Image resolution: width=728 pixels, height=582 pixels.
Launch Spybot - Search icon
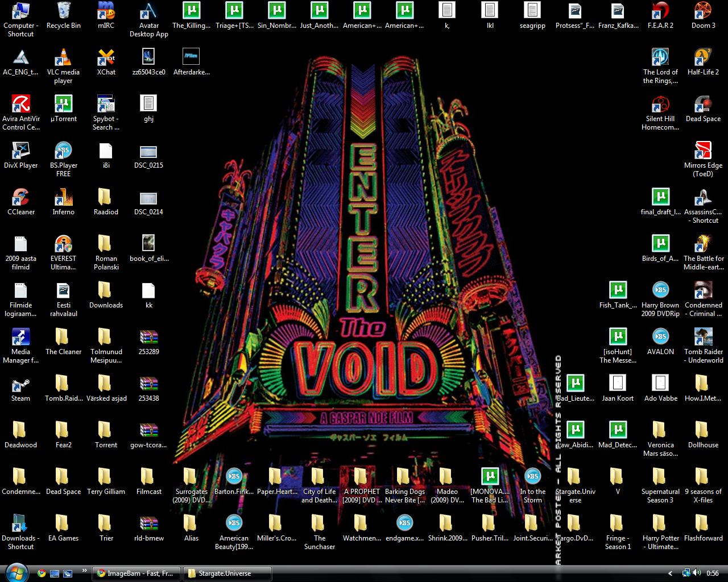(x=106, y=113)
